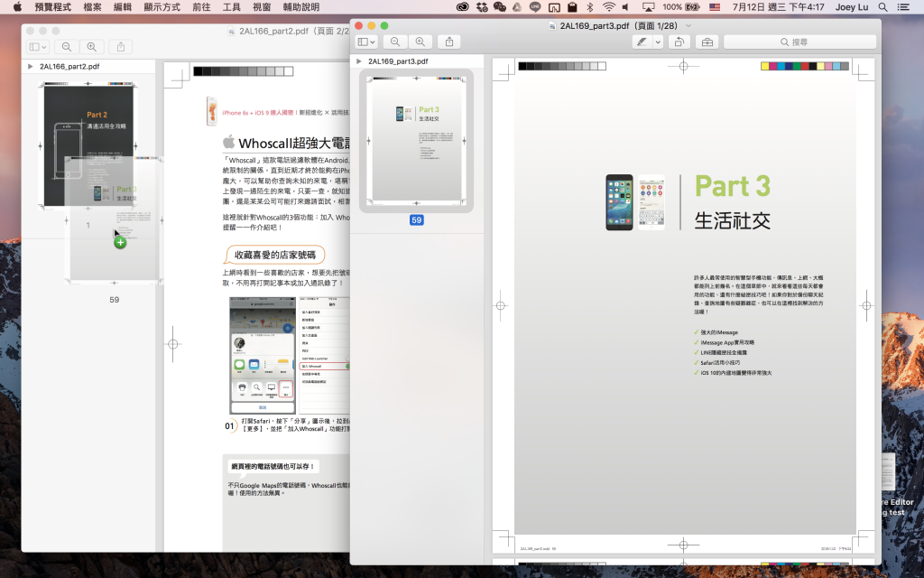Viewport: 924px width, 578px height.
Task: Open the share menu in 2AL169_part3.pdf window
Action: point(449,42)
